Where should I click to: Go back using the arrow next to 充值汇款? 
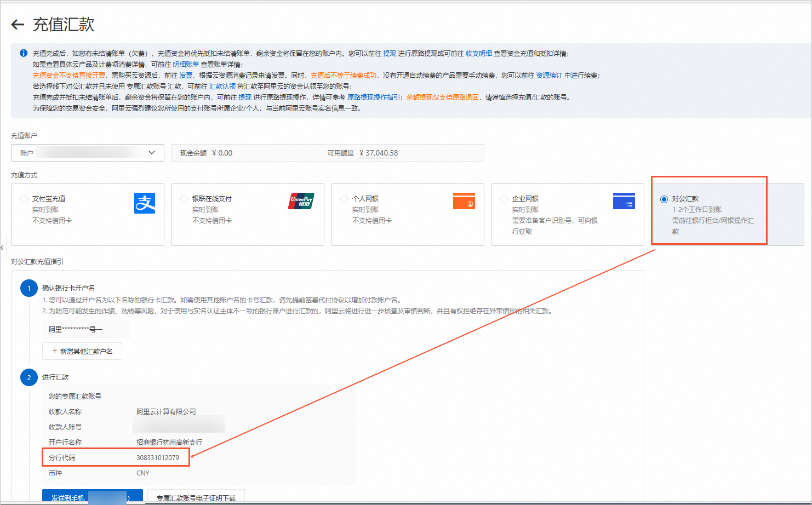(18, 24)
